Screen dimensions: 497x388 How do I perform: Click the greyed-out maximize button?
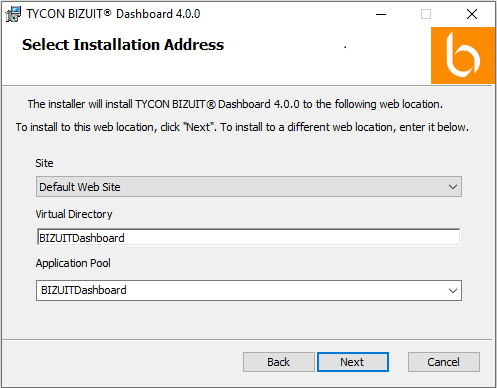pos(426,14)
